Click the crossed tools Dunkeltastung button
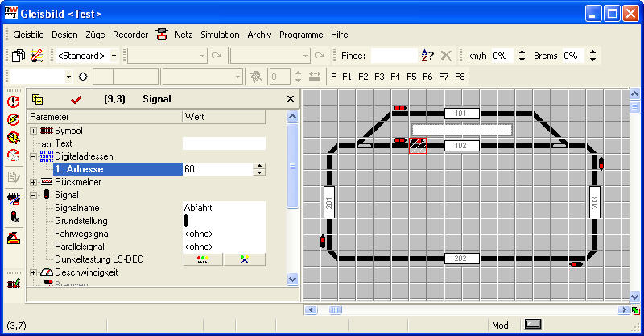The height and width of the screenshot is (336, 644). (x=245, y=259)
